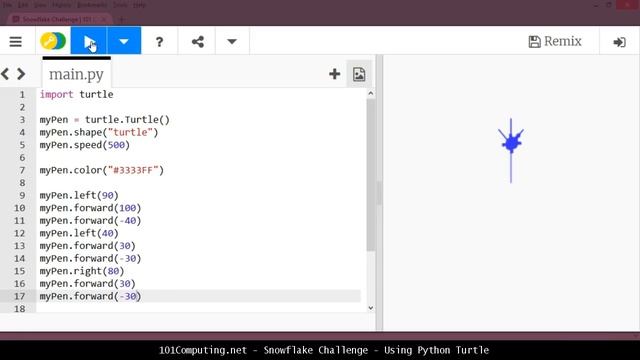Click line 11 'myPen.forward(-40)'
Viewport: 640px width, 360px height.
click(x=90, y=221)
